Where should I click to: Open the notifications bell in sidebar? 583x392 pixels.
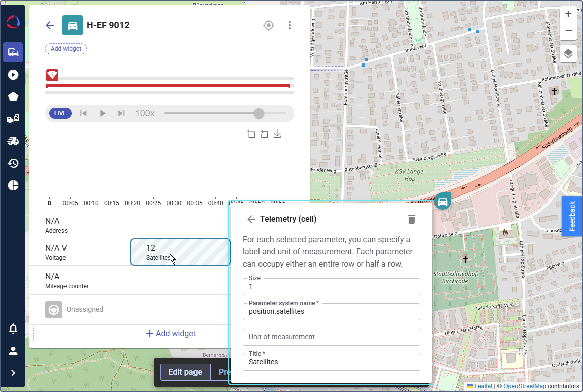13,329
